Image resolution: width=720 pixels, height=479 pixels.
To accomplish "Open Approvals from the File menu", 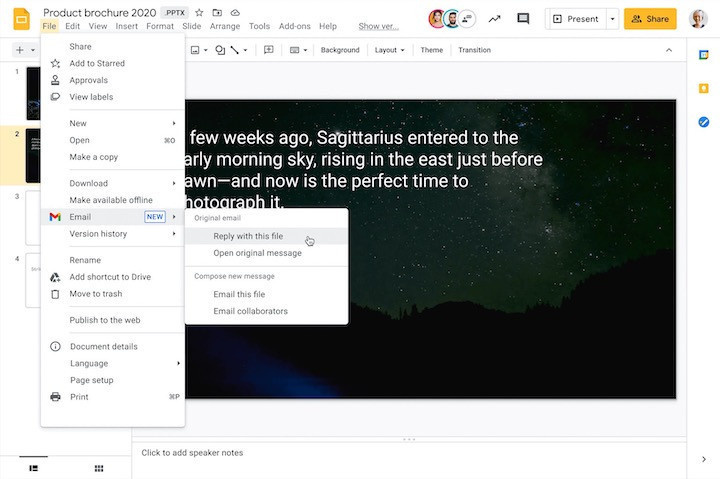I will coord(112,80).
